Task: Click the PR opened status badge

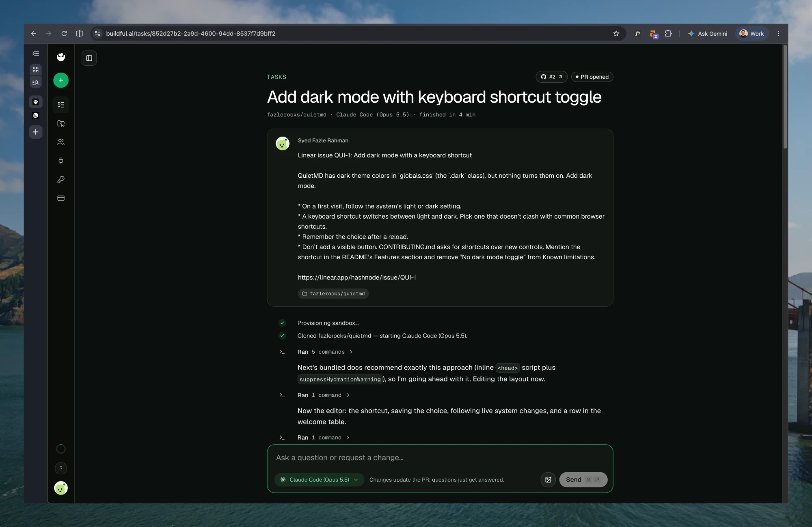Action: click(592, 77)
